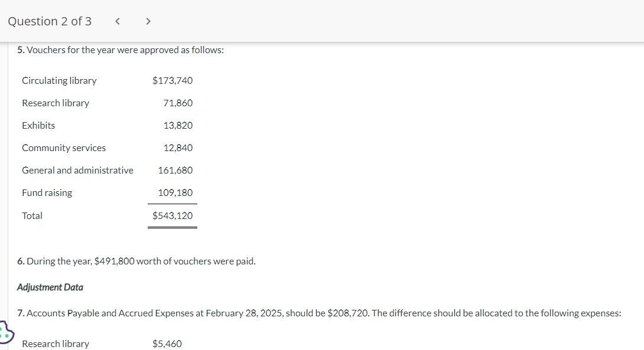The image size is (644, 350).
Task: Click the 'Fund raising' table entry
Action: pos(47,192)
